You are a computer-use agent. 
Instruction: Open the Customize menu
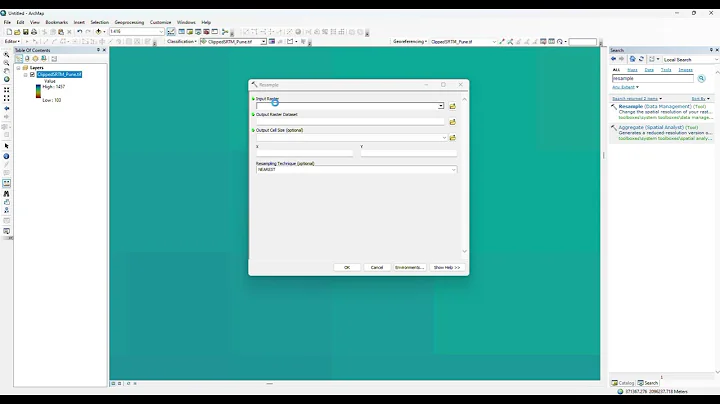coord(160,22)
